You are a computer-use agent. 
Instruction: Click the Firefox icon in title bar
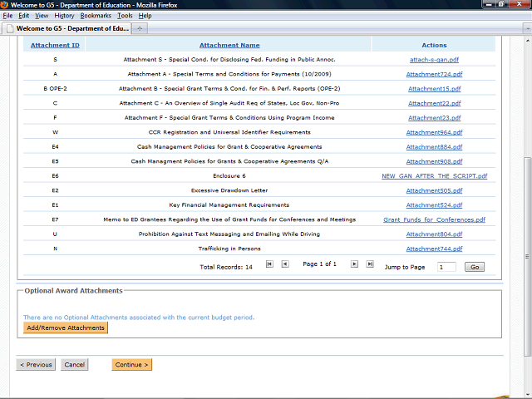(5, 5)
